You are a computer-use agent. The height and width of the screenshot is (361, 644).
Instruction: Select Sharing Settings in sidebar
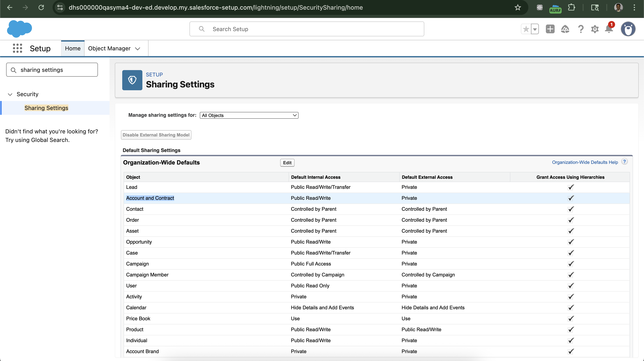point(46,108)
